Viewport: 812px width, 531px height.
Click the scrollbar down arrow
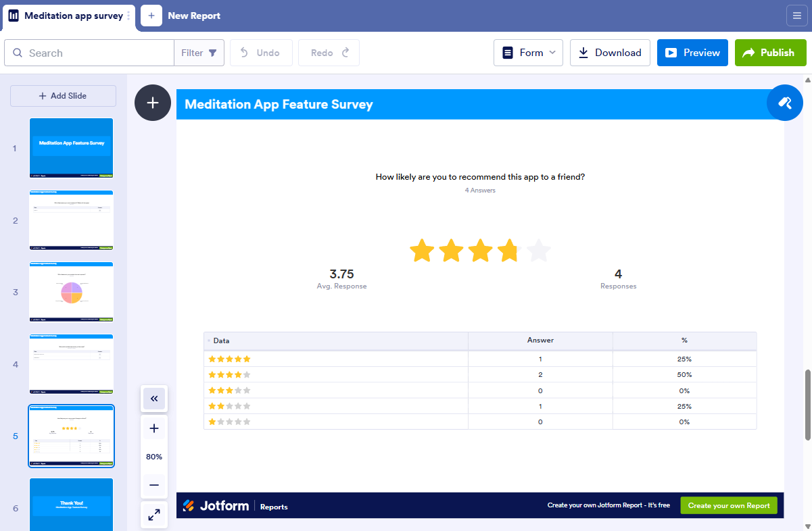(807, 525)
